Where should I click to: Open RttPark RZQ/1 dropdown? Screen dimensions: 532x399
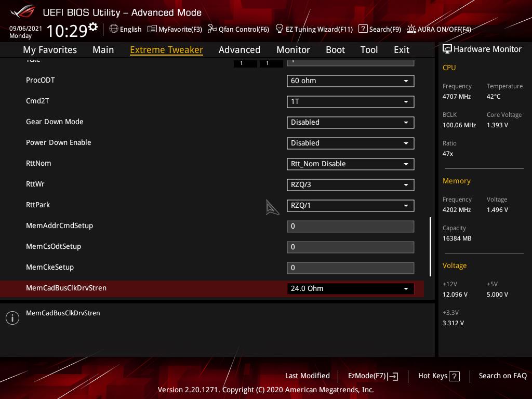coord(351,205)
